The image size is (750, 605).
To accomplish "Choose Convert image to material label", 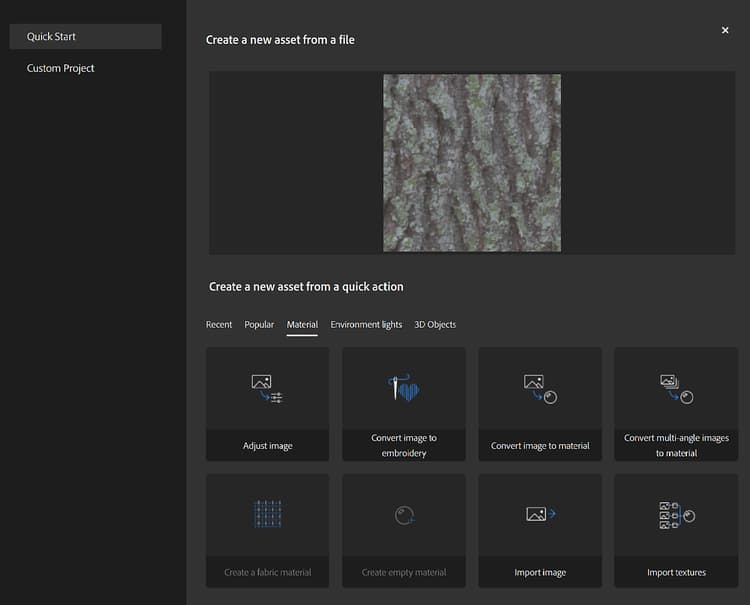I will coord(540,446).
